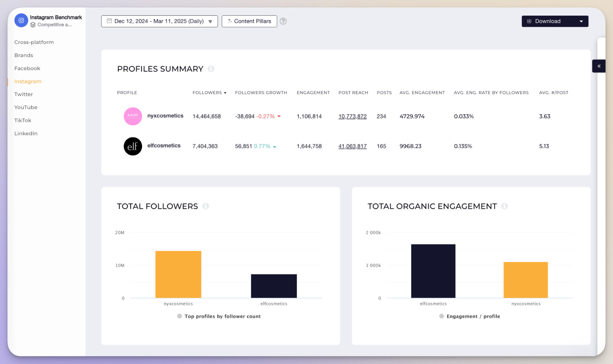This screenshot has height=364, width=613.
Task: Click the Post Reach column header
Action: [353, 93]
